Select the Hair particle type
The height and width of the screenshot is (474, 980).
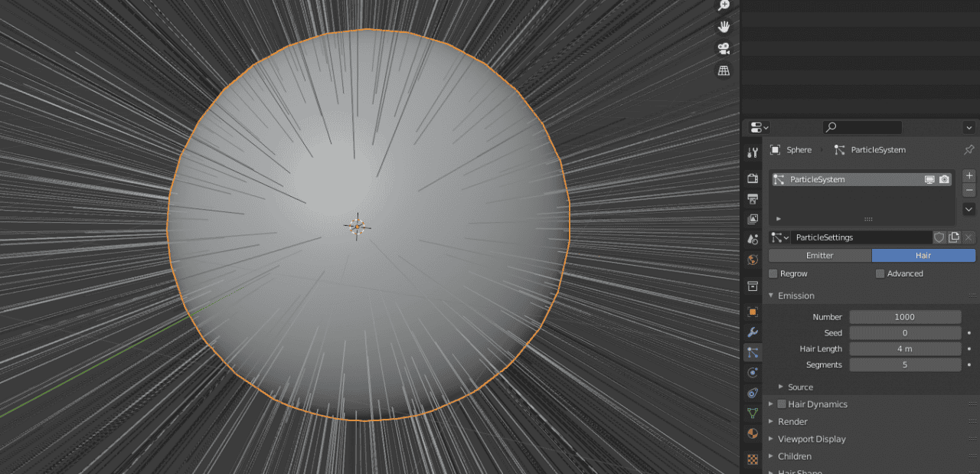[x=923, y=256]
